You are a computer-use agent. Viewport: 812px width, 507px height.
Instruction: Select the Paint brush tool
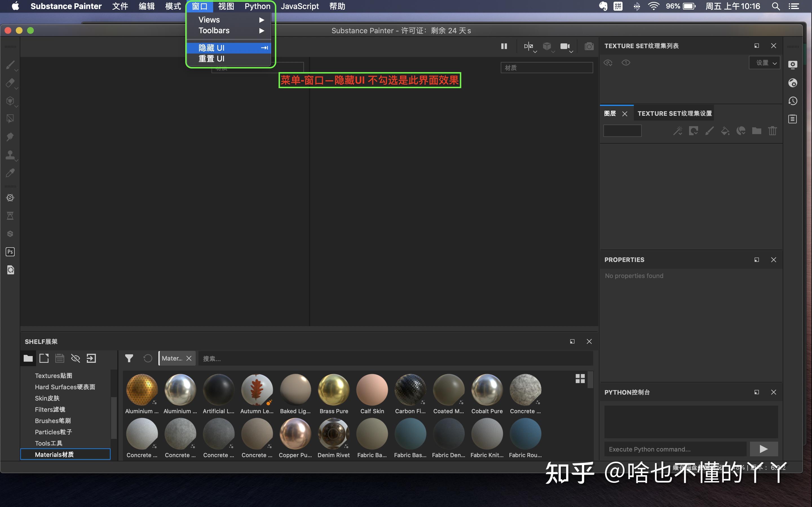pos(10,65)
